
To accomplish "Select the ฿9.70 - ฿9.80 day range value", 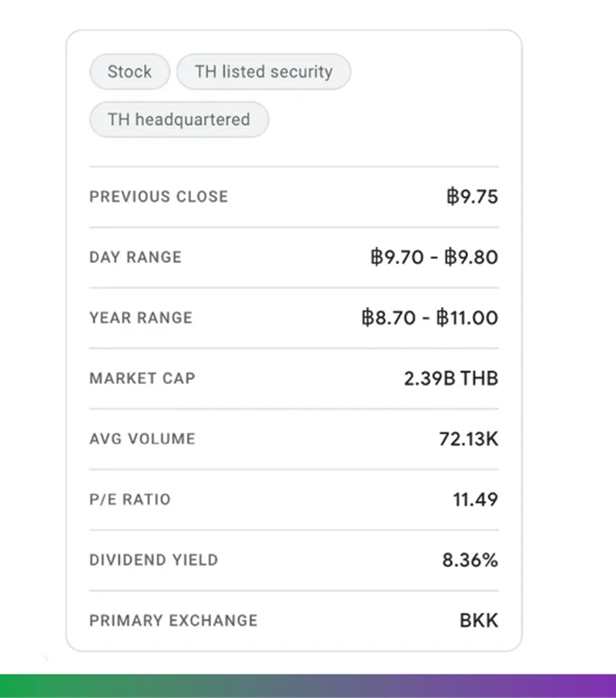I will pos(434,257).
